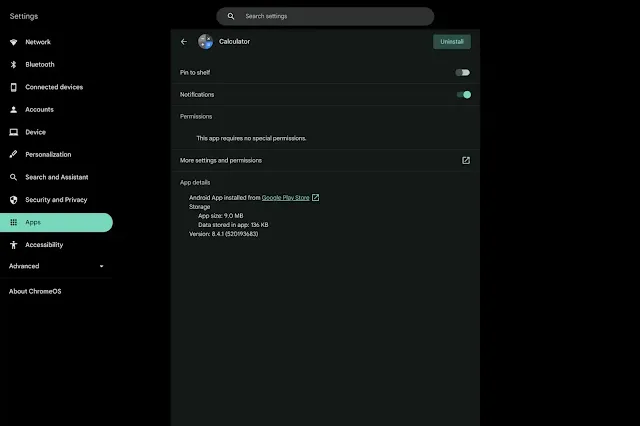Click the Security and Privacy shield icon
Viewport: 640px width, 426px height.
[13, 200]
